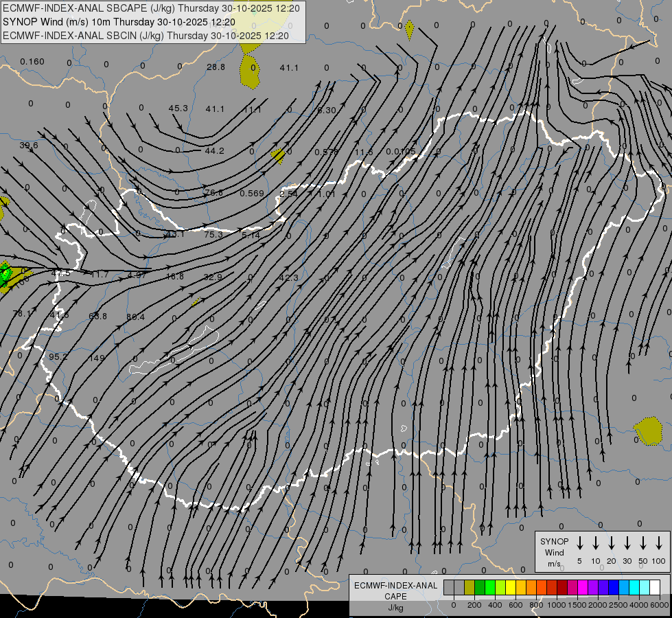Click the 0.569 CAPE value on map

coord(252,194)
